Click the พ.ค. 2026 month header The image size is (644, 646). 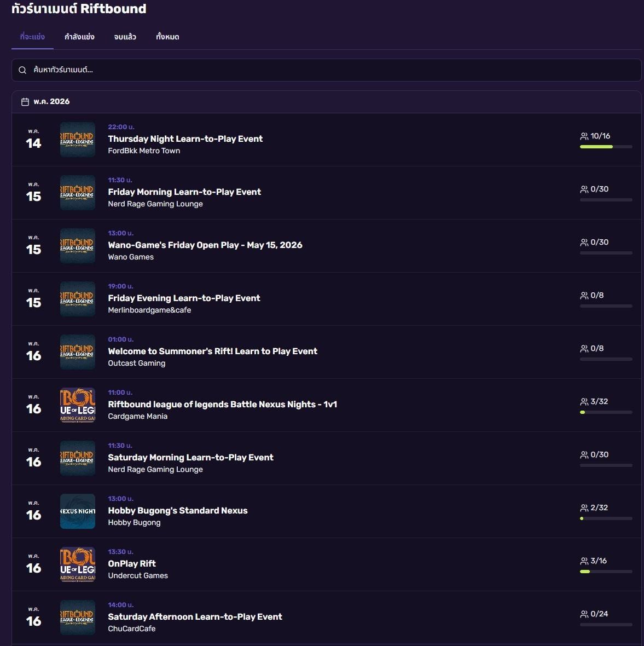[x=51, y=102]
